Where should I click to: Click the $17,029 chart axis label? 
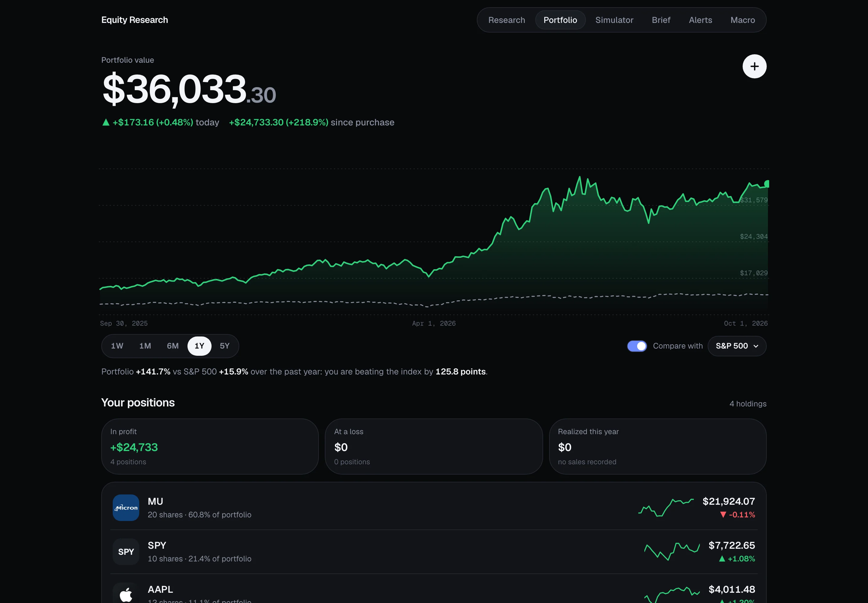[x=753, y=273]
